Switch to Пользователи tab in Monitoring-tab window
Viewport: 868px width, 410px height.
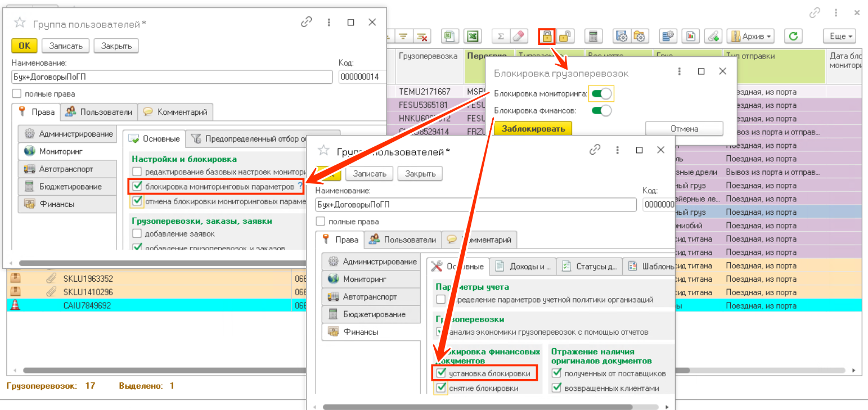[x=99, y=112]
